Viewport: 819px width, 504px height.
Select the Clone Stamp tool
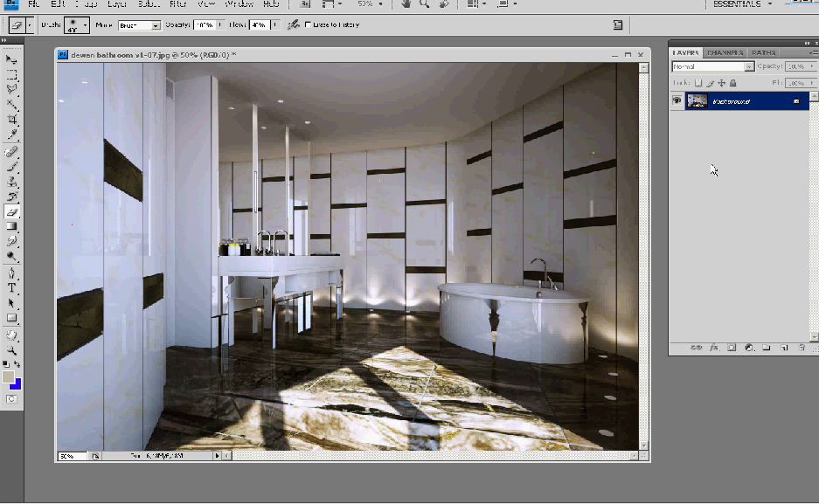click(11, 182)
